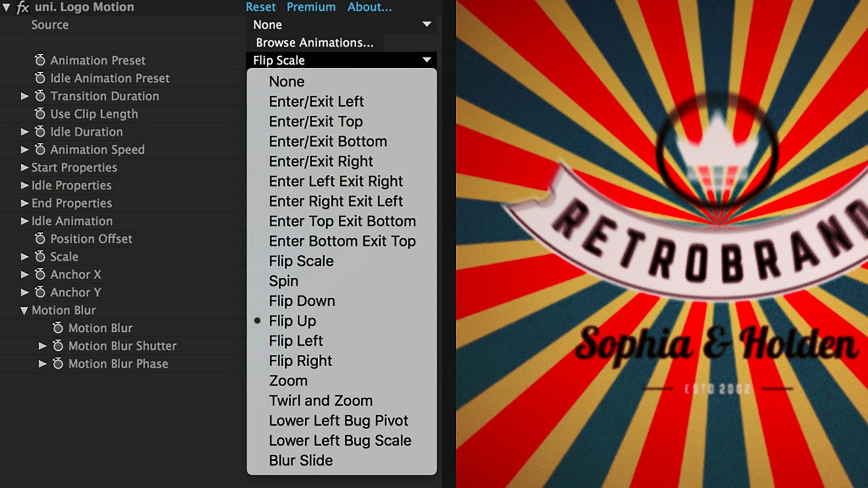868x488 pixels.
Task: Select Twirl and Zoom animation preset
Action: pyautogui.click(x=321, y=401)
